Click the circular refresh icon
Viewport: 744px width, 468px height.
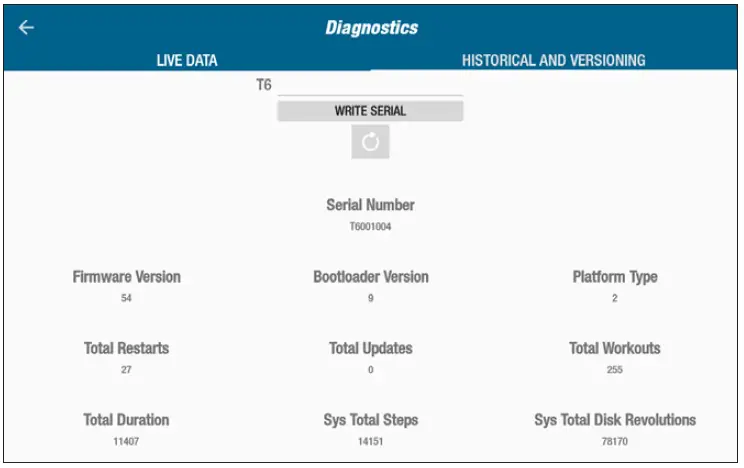coord(370,142)
